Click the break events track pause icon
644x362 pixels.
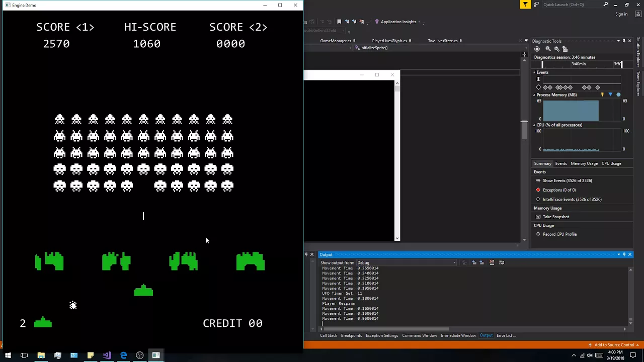(538, 79)
